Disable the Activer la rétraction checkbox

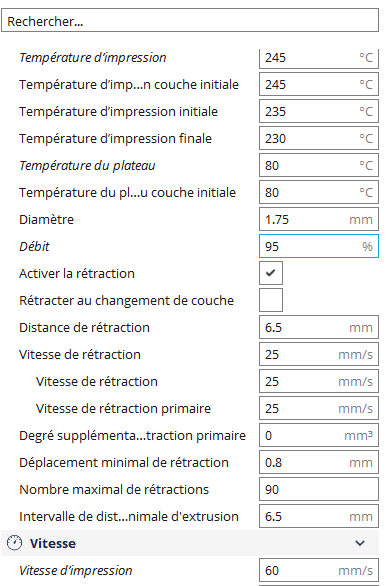pyautogui.click(x=271, y=273)
